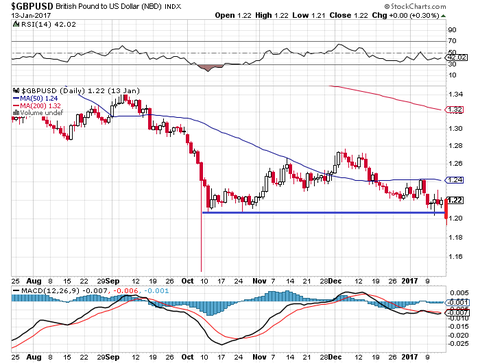480x363 pixels.
Task: Click the 1.32 MA(200) price tag
Action: (455, 110)
